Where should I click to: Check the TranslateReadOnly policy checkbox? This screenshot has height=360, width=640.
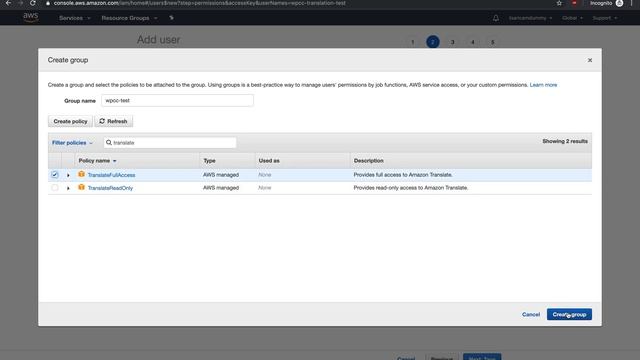click(55, 188)
